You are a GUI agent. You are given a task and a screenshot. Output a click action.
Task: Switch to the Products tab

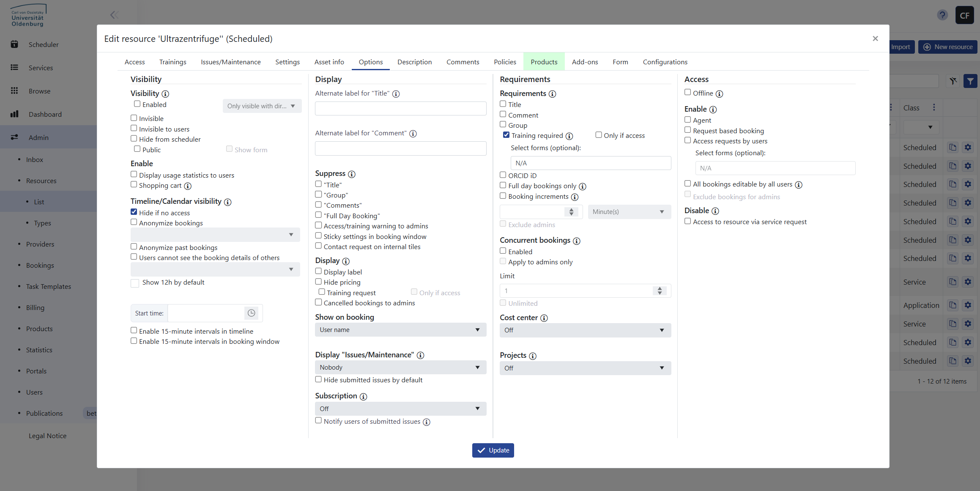[x=544, y=62]
